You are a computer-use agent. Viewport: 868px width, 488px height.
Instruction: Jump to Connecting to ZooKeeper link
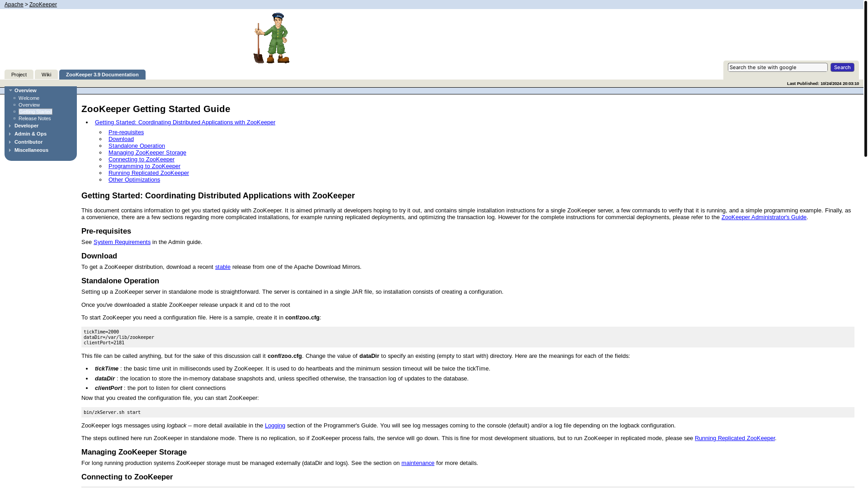coord(142,160)
